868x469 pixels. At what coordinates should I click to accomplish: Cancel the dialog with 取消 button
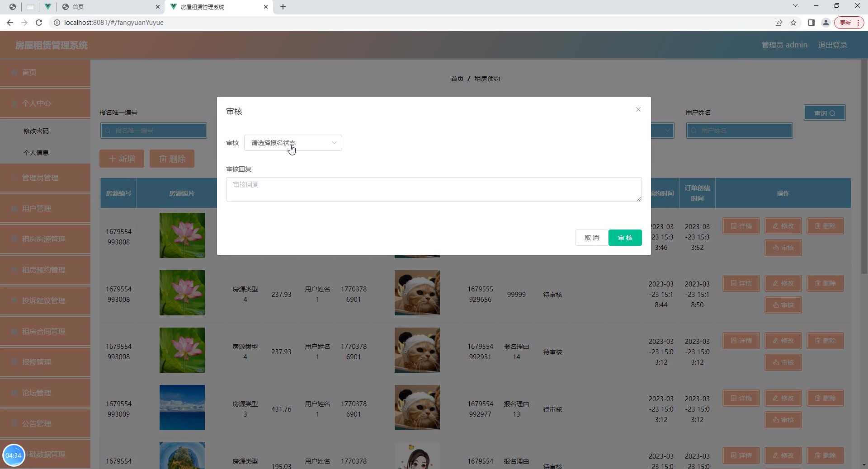coord(592,238)
